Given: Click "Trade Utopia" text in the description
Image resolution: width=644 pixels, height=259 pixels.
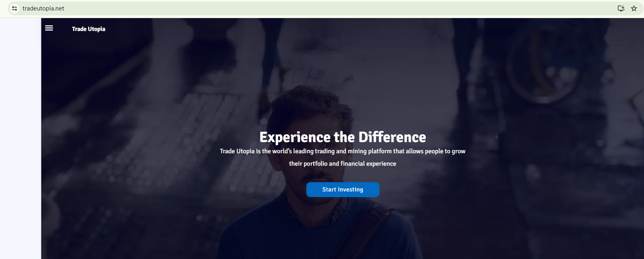Looking at the screenshot, I should pyautogui.click(x=237, y=151).
